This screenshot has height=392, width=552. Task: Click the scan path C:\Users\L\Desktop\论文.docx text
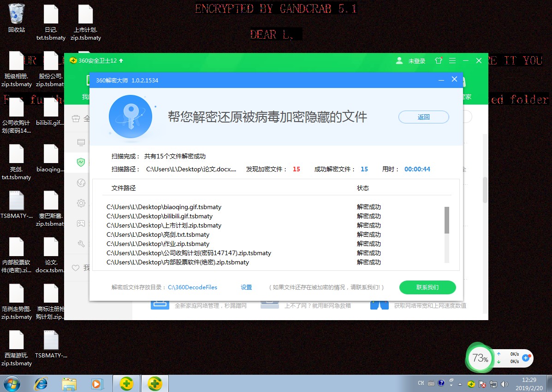pyautogui.click(x=191, y=169)
